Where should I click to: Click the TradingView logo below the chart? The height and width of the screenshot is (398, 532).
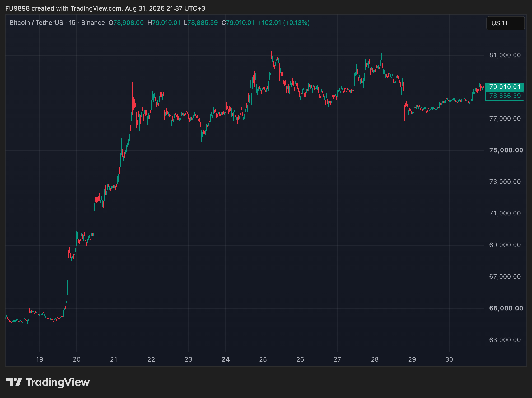[x=48, y=382]
